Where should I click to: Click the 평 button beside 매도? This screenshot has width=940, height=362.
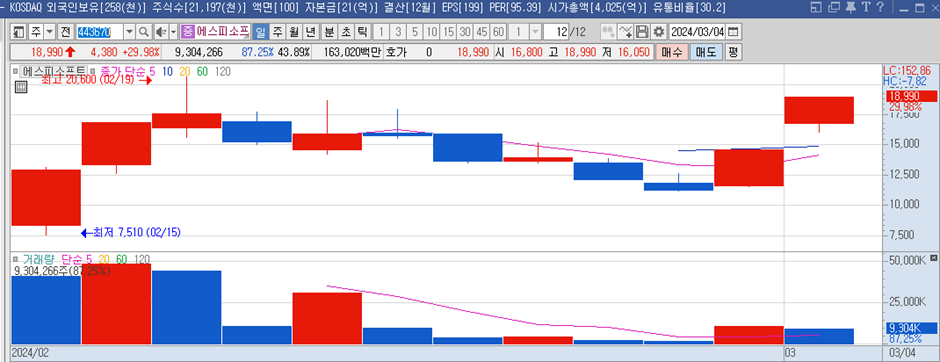pos(733,52)
